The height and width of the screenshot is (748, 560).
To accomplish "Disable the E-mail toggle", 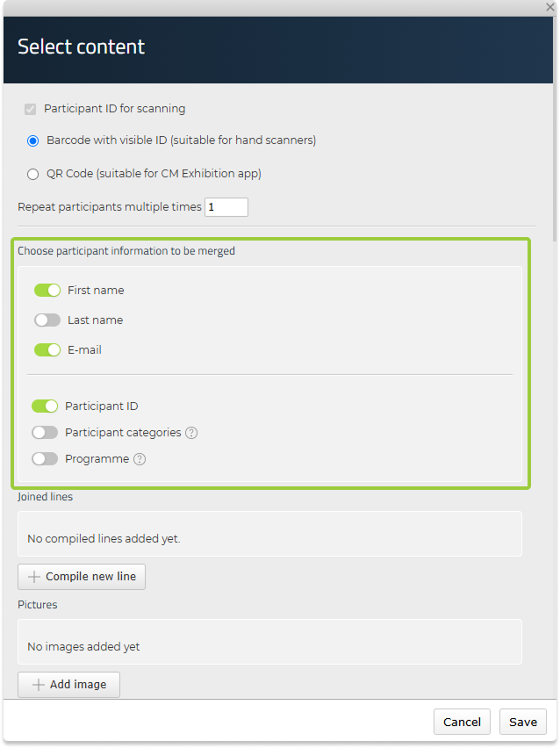I will [47, 350].
